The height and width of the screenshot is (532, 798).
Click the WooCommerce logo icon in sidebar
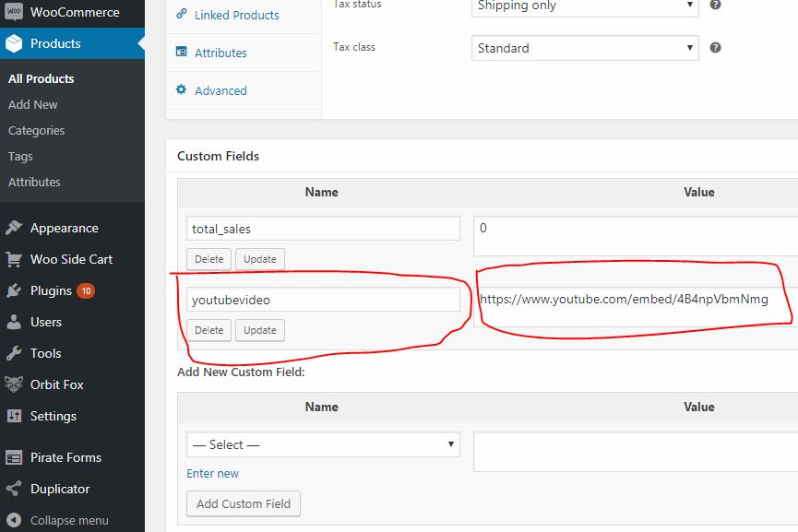(14, 12)
